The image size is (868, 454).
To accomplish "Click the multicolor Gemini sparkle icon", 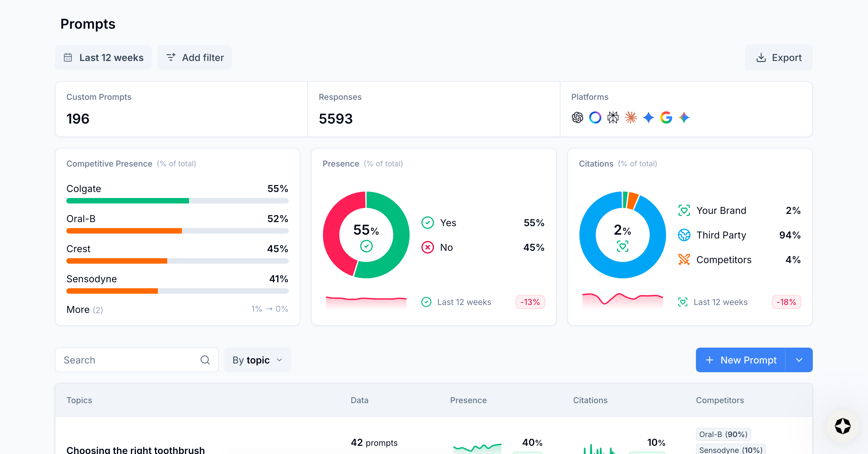I will tap(684, 118).
